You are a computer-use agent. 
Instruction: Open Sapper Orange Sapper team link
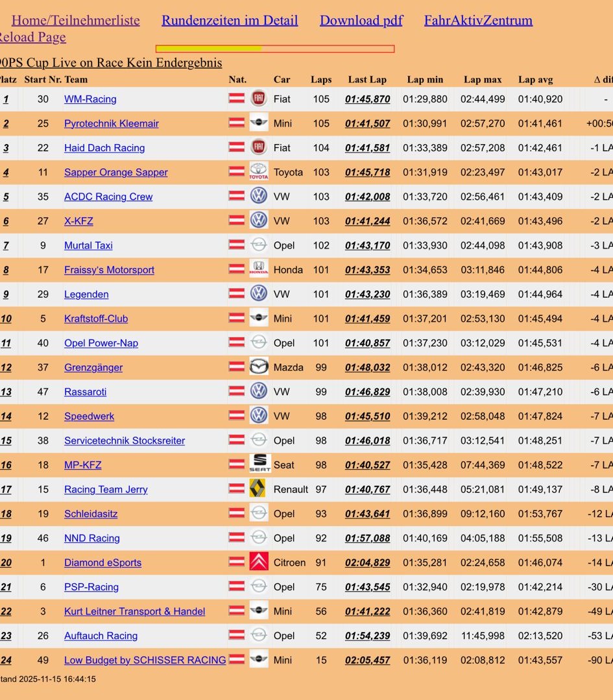115,173
